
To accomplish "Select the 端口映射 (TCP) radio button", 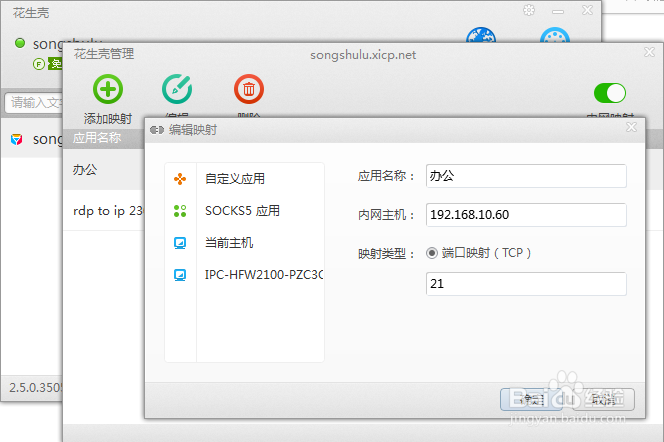I will point(432,253).
